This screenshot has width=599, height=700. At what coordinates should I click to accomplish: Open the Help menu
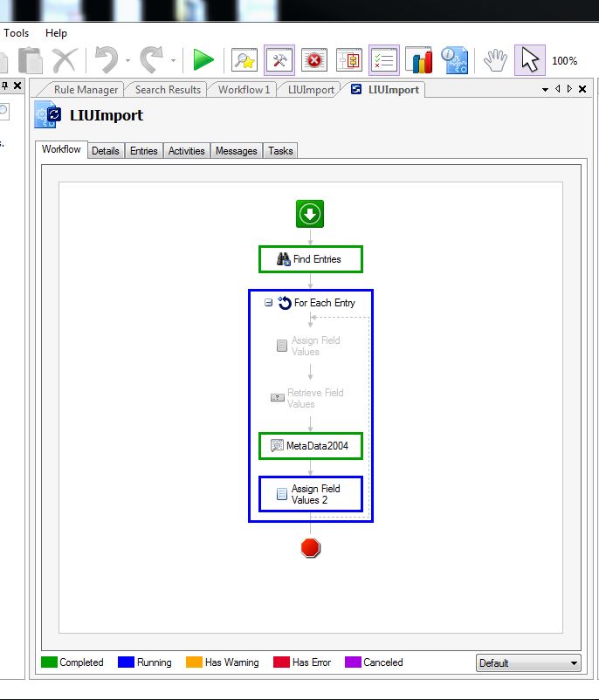click(56, 33)
